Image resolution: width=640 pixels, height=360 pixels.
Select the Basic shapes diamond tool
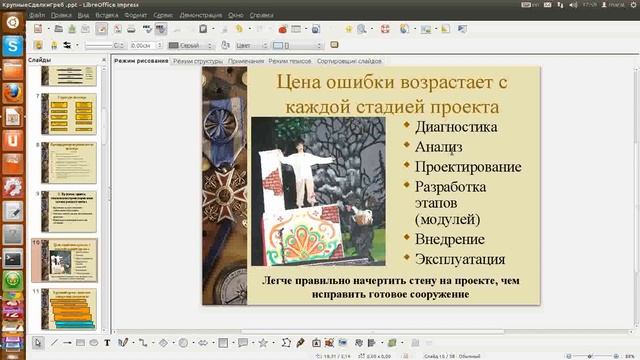163,343
